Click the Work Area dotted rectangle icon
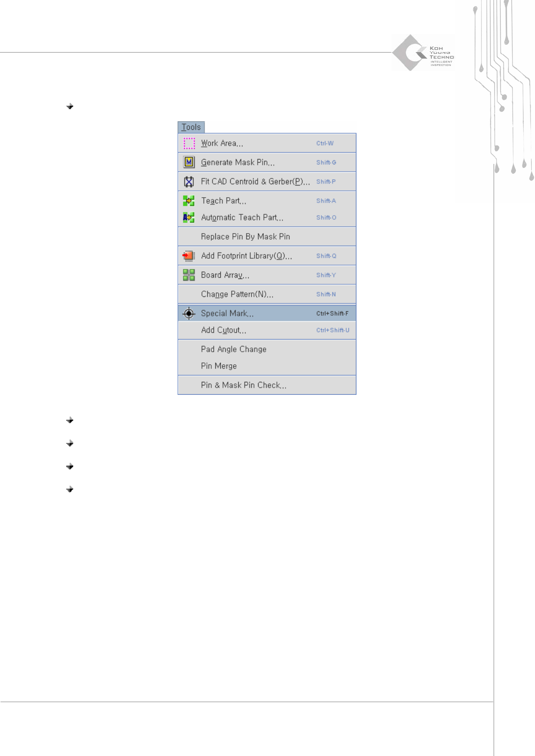Image resolution: width=535 pixels, height=756 pixels. pyautogui.click(x=189, y=143)
